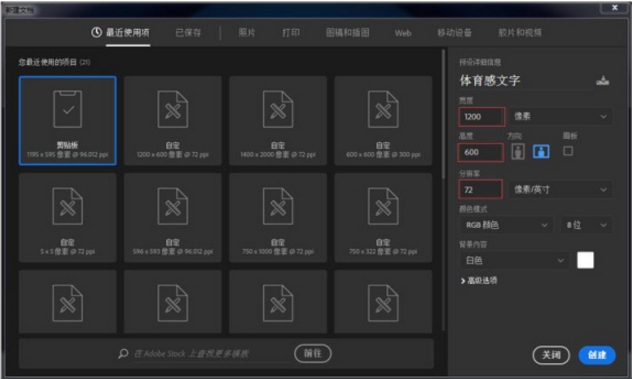Click the 关闭 close button
The height and width of the screenshot is (379, 632).
(x=551, y=355)
